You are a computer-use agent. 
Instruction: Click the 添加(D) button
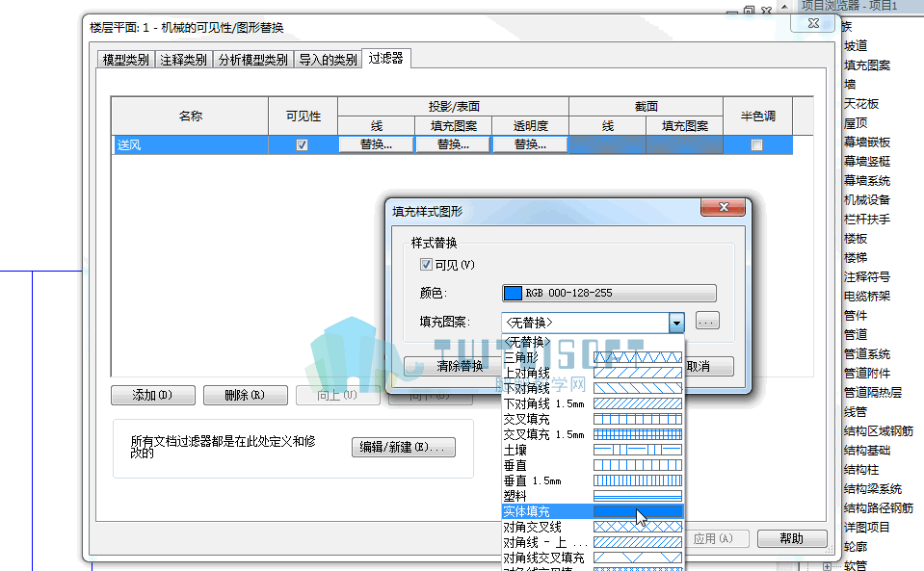tap(152, 395)
